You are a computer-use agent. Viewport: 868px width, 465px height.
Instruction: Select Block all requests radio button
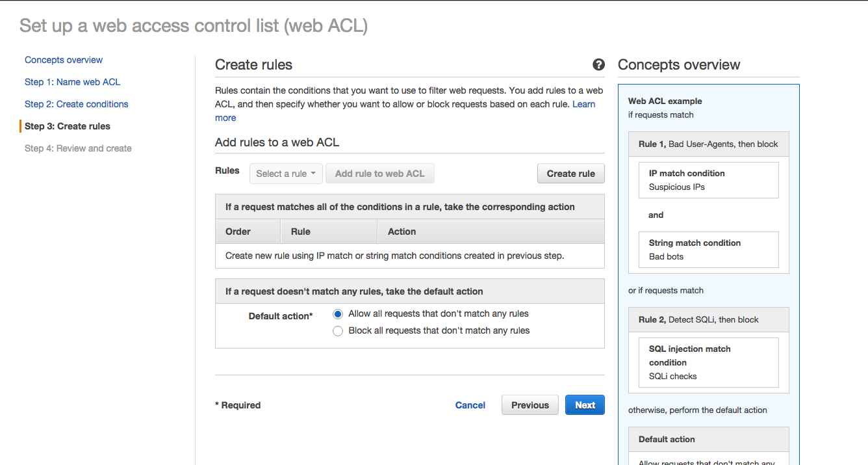click(x=338, y=331)
